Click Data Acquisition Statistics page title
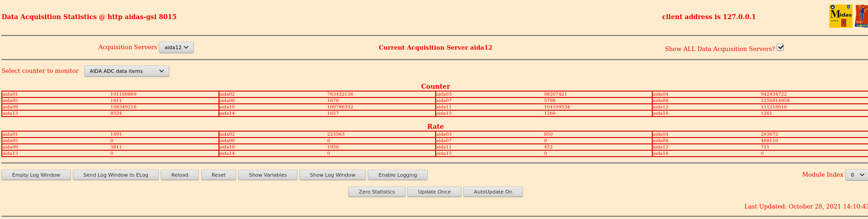Image resolution: width=868 pixels, height=219 pixels. [89, 17]
